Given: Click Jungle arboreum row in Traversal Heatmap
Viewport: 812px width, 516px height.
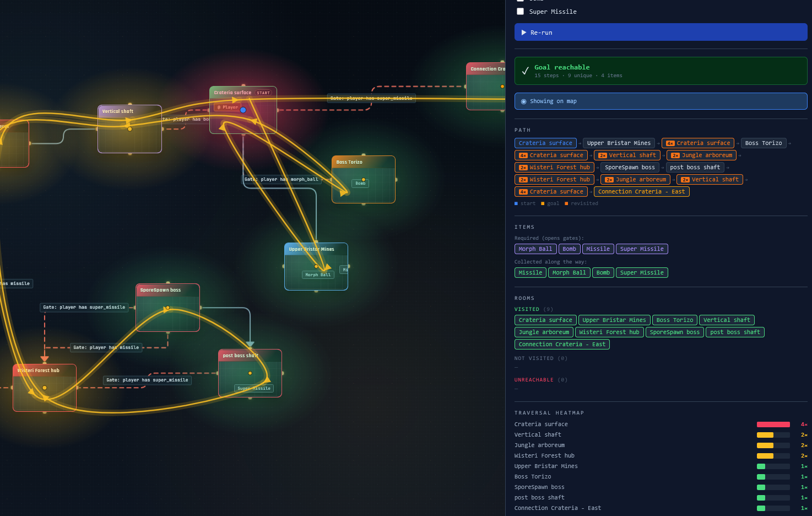Looking at the screenshot, I should [661, 445].
